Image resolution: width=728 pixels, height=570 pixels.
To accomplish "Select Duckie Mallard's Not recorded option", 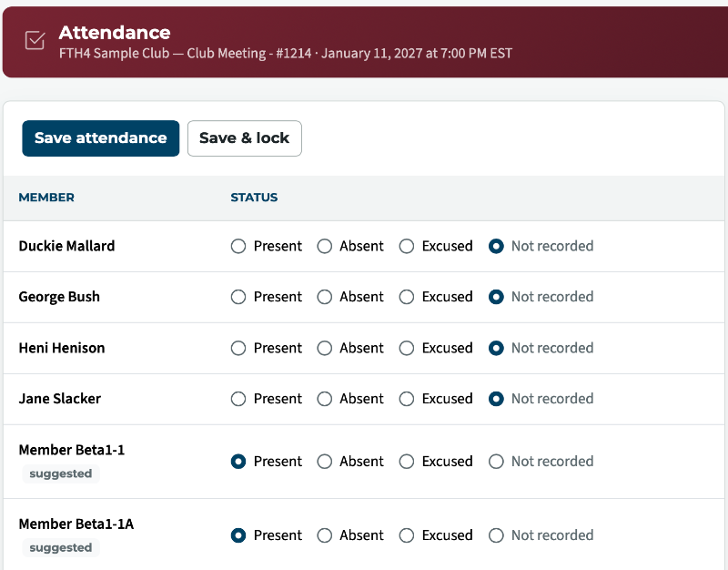I will (496, 246).
